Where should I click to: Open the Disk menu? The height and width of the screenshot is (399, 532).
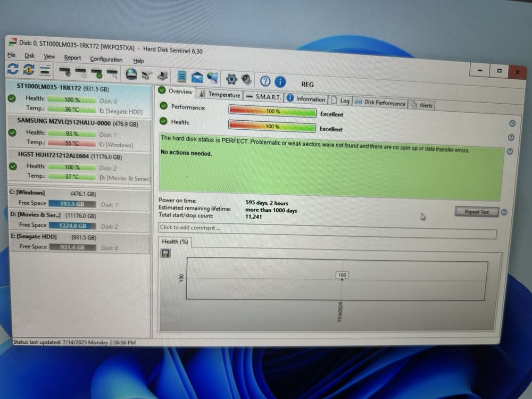pos(29,56)
